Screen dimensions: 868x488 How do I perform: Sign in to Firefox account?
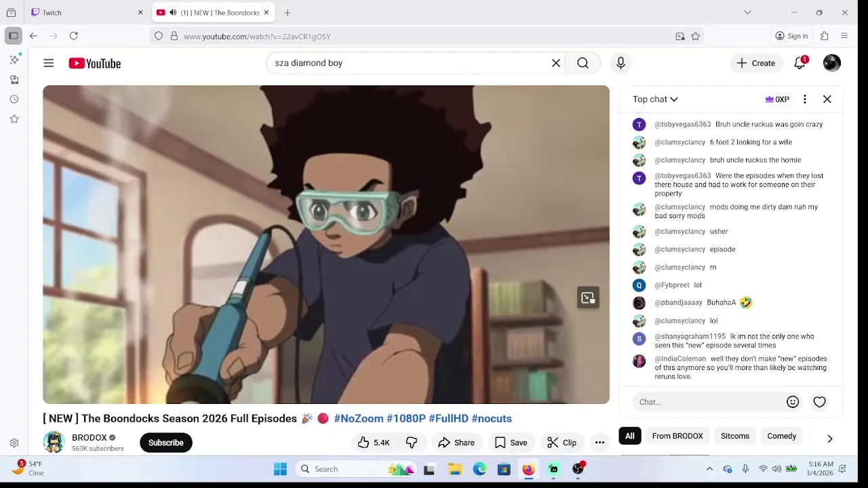pos(792,36)
